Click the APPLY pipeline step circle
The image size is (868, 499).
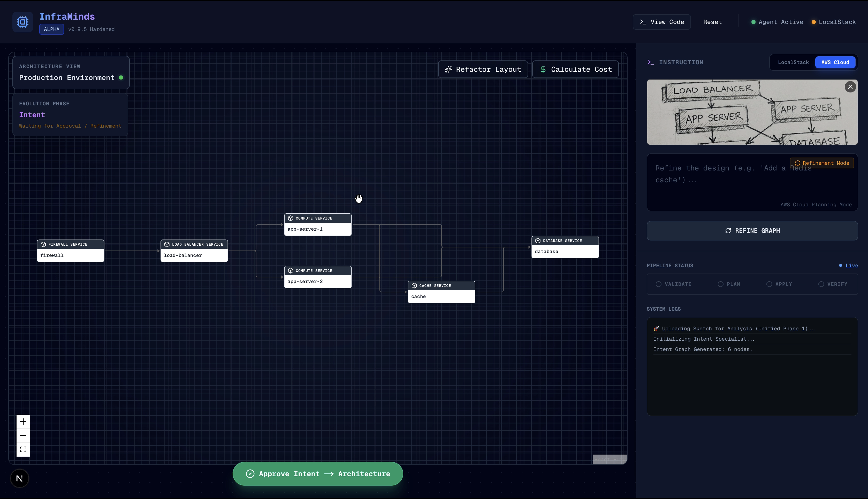click(x=769, y=284)
